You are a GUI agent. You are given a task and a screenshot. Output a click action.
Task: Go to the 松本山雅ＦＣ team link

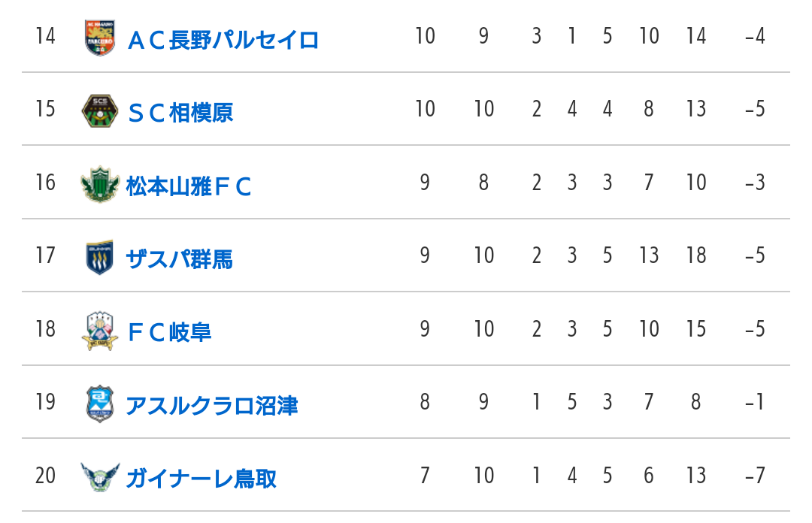click(189, 186)
